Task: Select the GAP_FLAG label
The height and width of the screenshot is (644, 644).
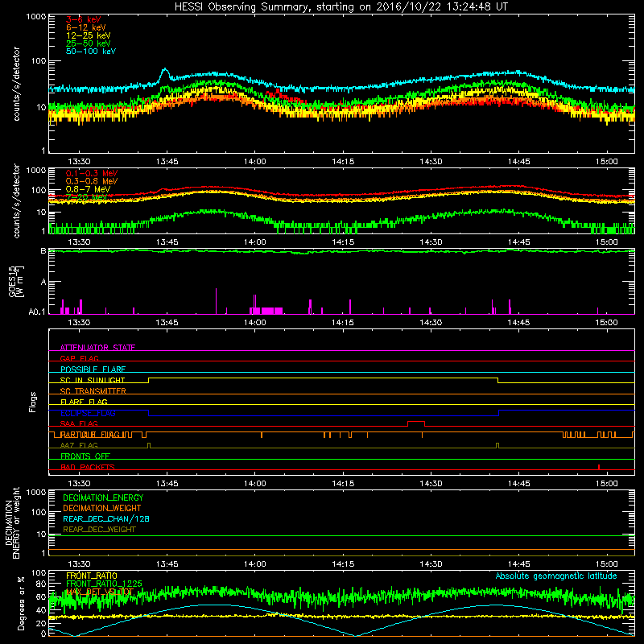Action: click(x=79, y=358)
